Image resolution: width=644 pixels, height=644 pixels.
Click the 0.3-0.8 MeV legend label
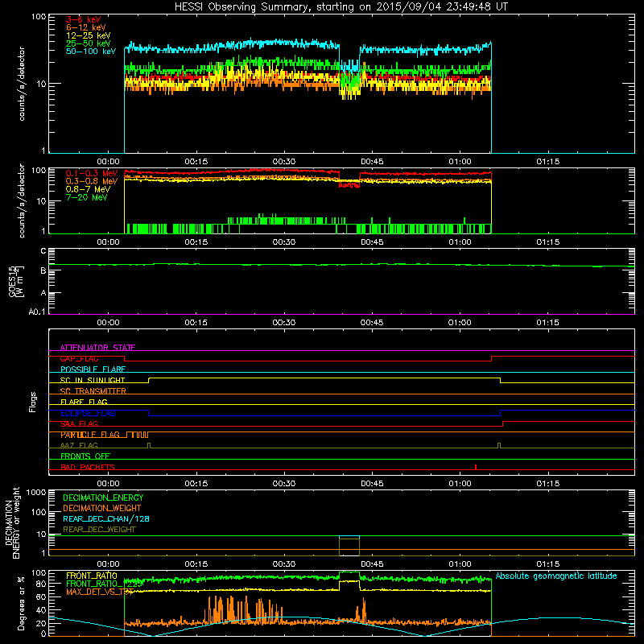pos(92,181)
